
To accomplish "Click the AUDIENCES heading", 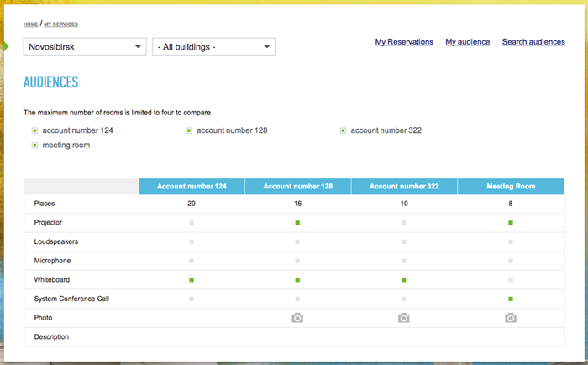I will point(51,82).
